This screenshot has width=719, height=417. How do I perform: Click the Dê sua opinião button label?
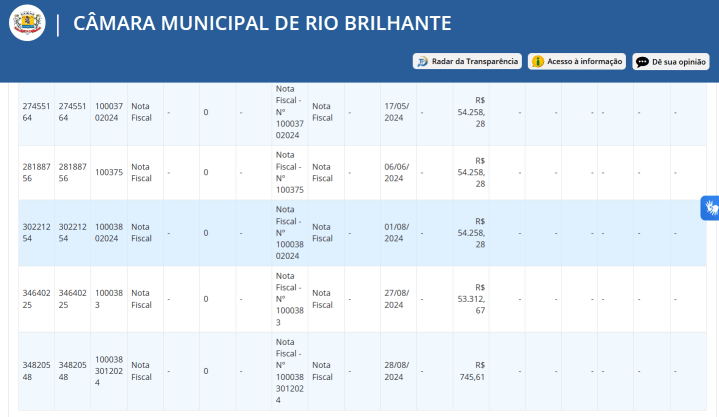pyautogui.click(x=679, y=61)
